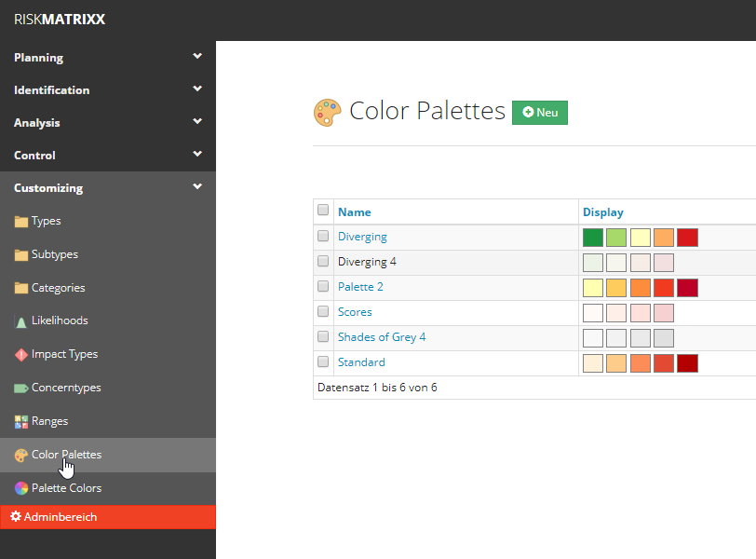Image resolution: width=756 pixels, height=559 pixels.
Task: Check the Standard row checkbox
Action: [x=323, y=361]
